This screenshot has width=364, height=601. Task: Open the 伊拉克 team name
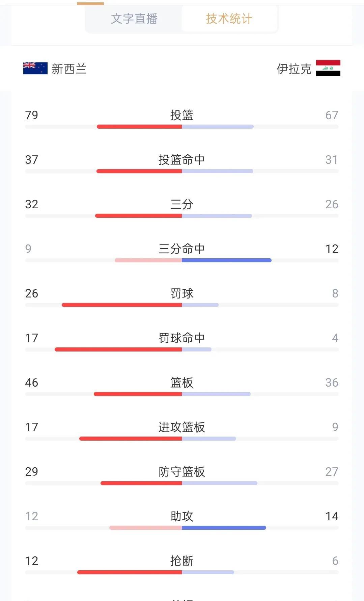[x=294, y=69]
